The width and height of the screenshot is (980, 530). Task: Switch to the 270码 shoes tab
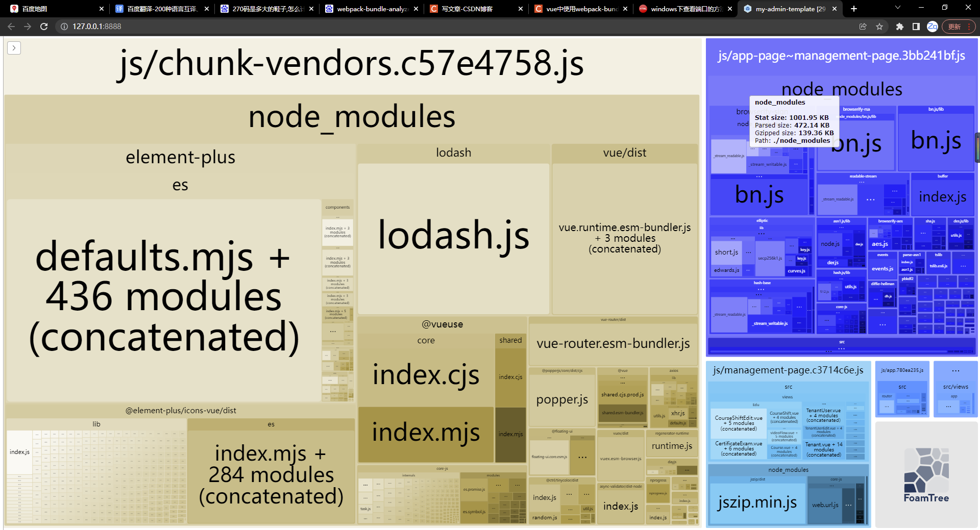click(266, 9)
